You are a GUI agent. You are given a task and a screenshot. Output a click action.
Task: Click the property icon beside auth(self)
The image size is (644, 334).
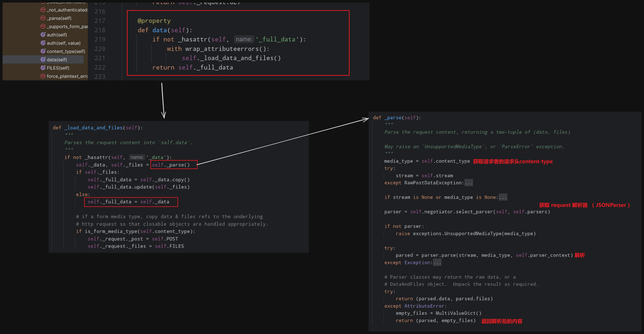coord(43,35)
